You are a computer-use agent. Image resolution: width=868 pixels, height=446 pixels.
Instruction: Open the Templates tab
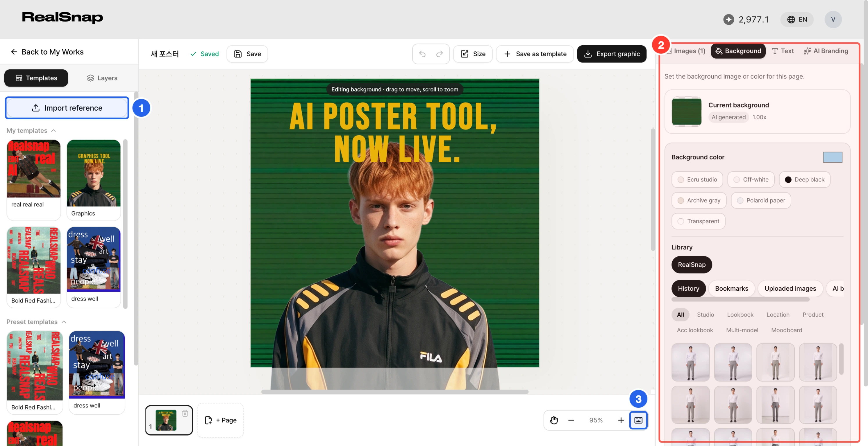pyautogui.click(x=36, y=78)
